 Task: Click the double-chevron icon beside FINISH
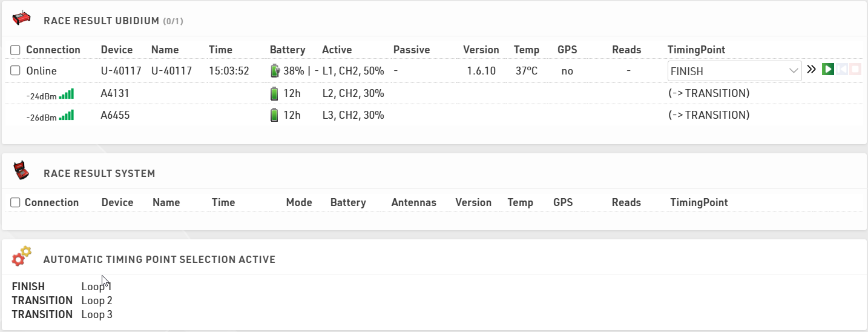pyautogui.click(x=812, y=70)
